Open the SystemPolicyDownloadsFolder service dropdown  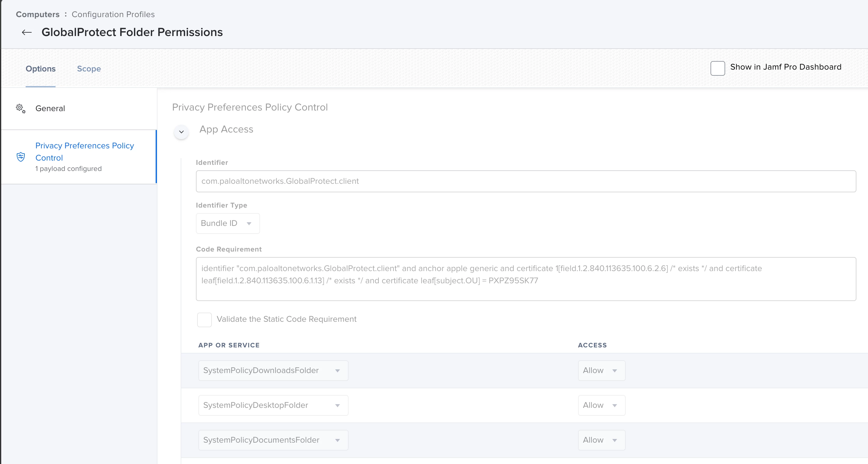click(x=273, y=371)
